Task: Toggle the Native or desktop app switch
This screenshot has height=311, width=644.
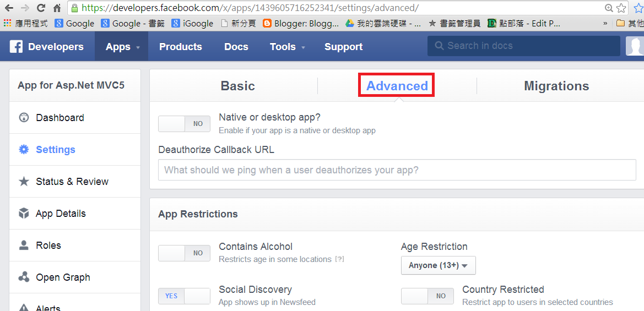Action: (184, 124)
